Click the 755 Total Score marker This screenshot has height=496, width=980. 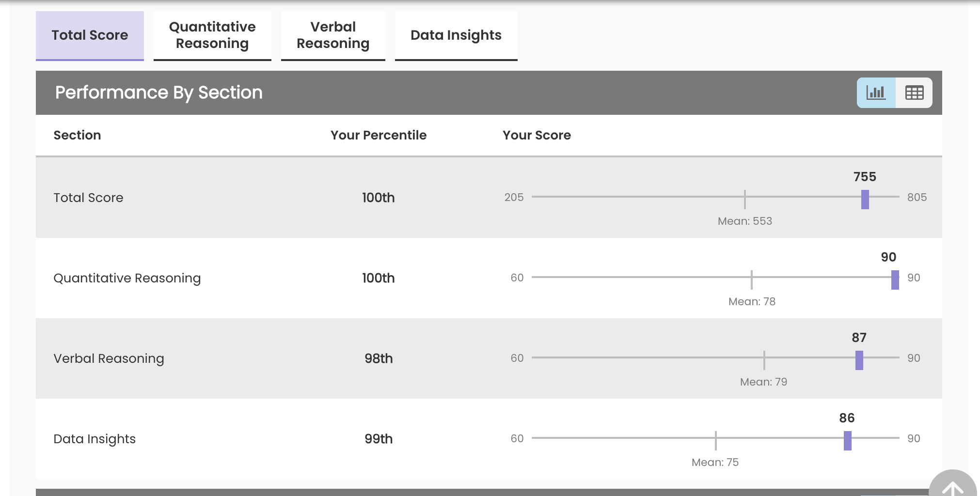[x=865, y=199]
